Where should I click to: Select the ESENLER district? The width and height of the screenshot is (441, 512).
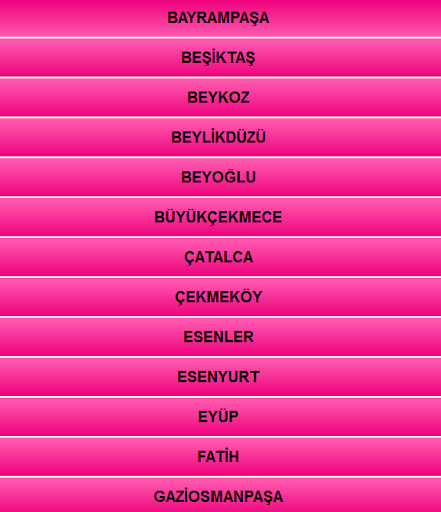(220, 337)
